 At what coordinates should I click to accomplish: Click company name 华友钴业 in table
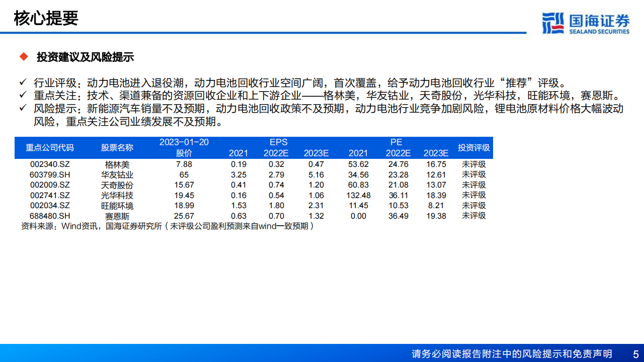click(x=117, y=174)
